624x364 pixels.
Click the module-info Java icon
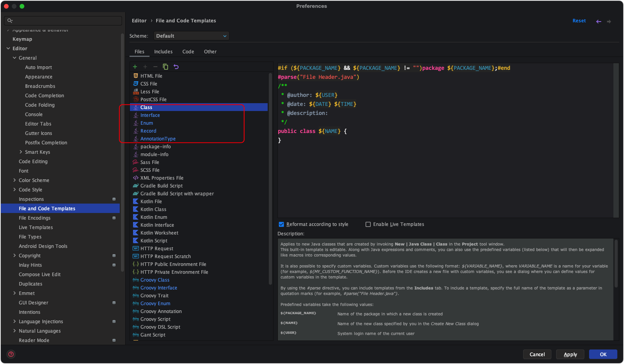click(136, 154)
